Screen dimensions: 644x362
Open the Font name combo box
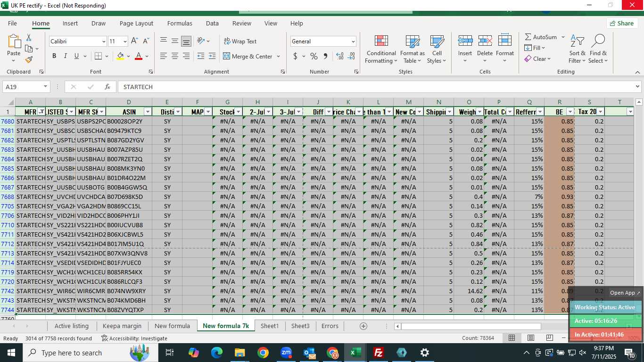pyautogui.click(x=78, y=41)
